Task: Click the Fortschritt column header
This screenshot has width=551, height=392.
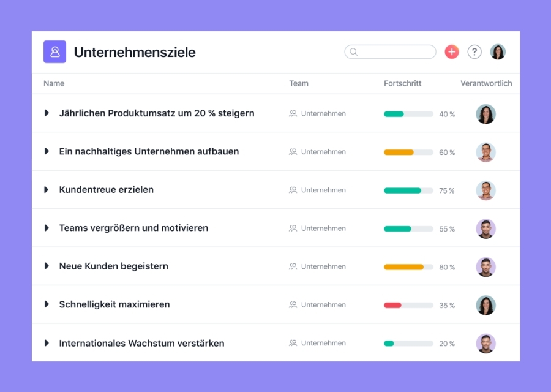Action: pos(402,83)
